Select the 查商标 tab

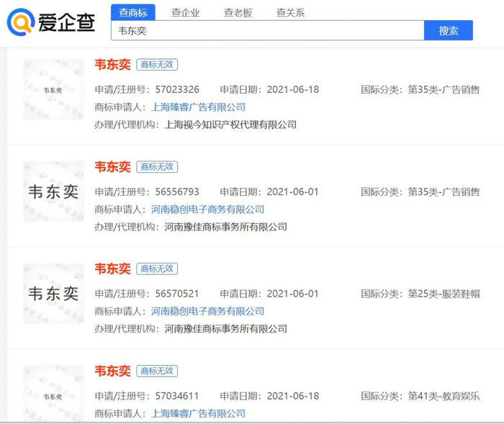click(133, 12)
